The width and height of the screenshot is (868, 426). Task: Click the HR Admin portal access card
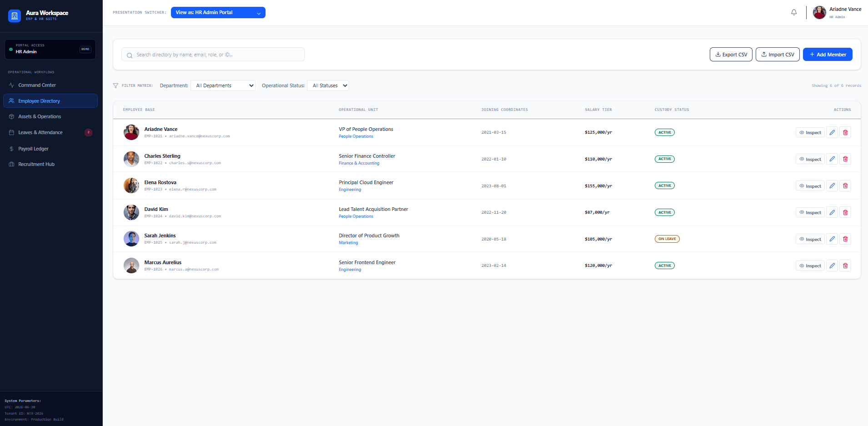pyautogui.click(x=50, y=49)
